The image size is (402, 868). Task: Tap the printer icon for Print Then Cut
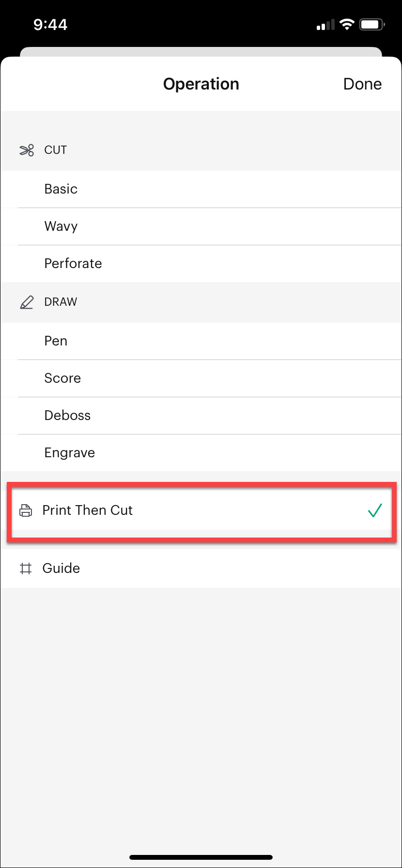point(26,510)
